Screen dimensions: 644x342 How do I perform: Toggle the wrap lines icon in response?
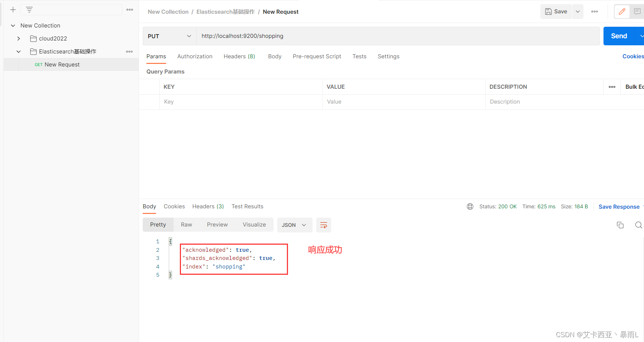click(324, 225)
